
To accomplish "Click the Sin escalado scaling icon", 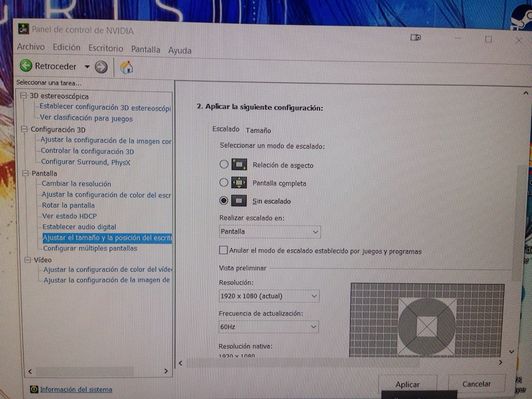I will [x=239, y=201].
